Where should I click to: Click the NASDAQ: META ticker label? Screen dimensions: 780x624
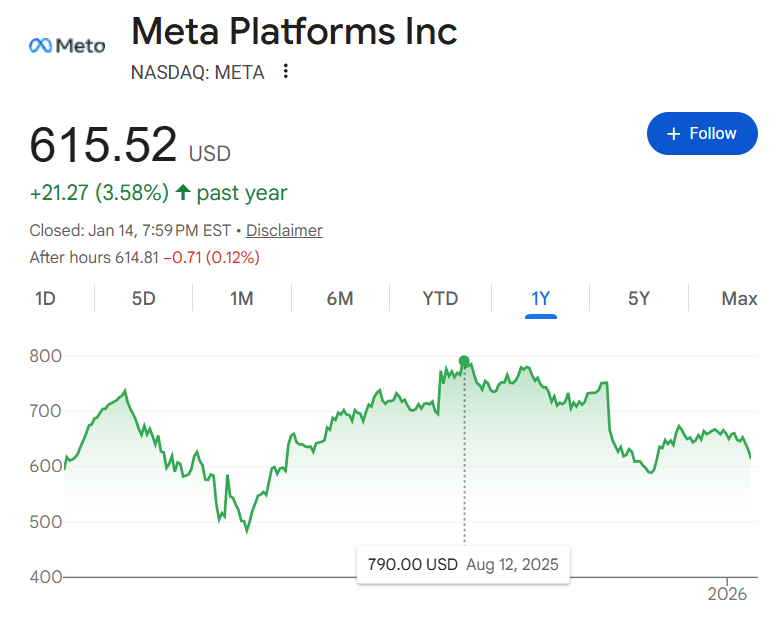click(198, 72)
